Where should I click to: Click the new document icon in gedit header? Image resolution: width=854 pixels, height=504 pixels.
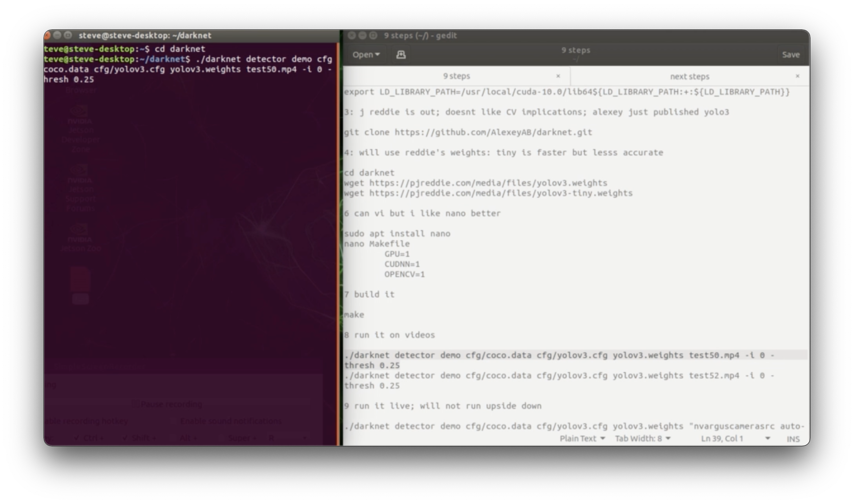(401, 55)
